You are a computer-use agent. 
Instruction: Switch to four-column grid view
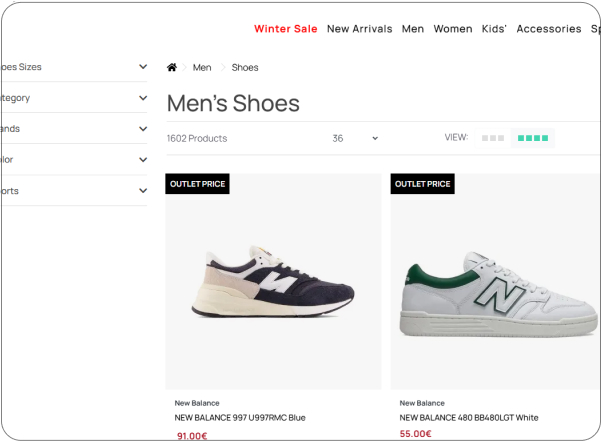point(533,138)
